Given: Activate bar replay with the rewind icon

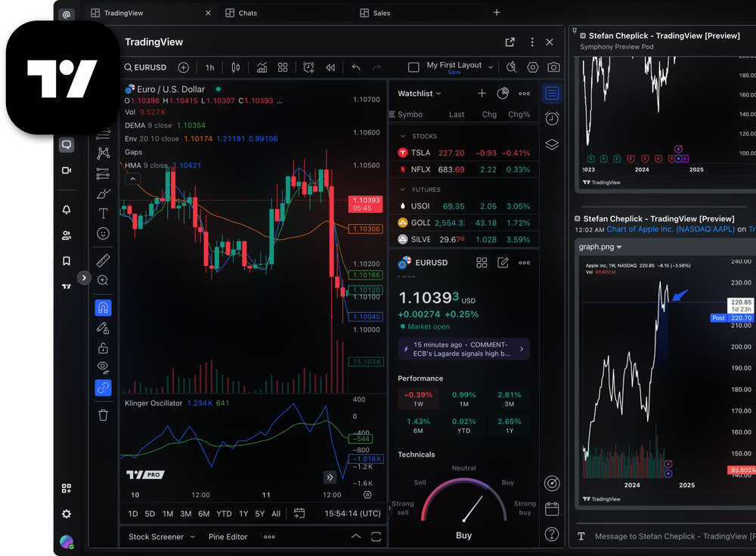Looking at the screenshot, I should (330, 67).
